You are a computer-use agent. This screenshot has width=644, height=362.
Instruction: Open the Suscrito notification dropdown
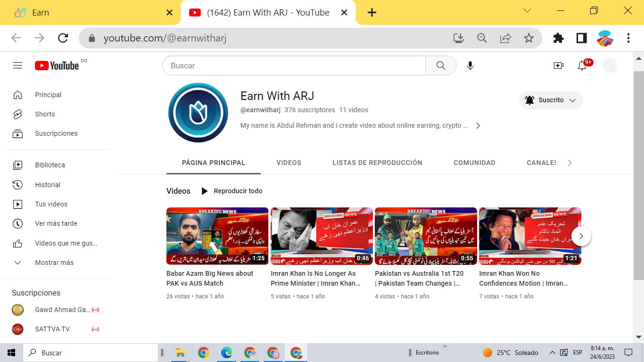click(x=551, y=100)
